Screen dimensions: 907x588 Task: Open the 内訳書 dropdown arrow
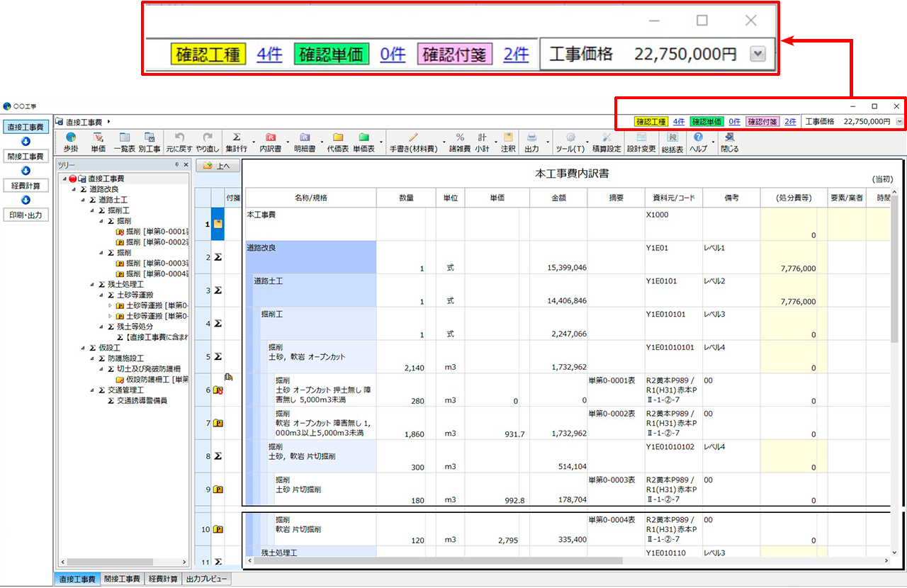[x=287, y=142]
